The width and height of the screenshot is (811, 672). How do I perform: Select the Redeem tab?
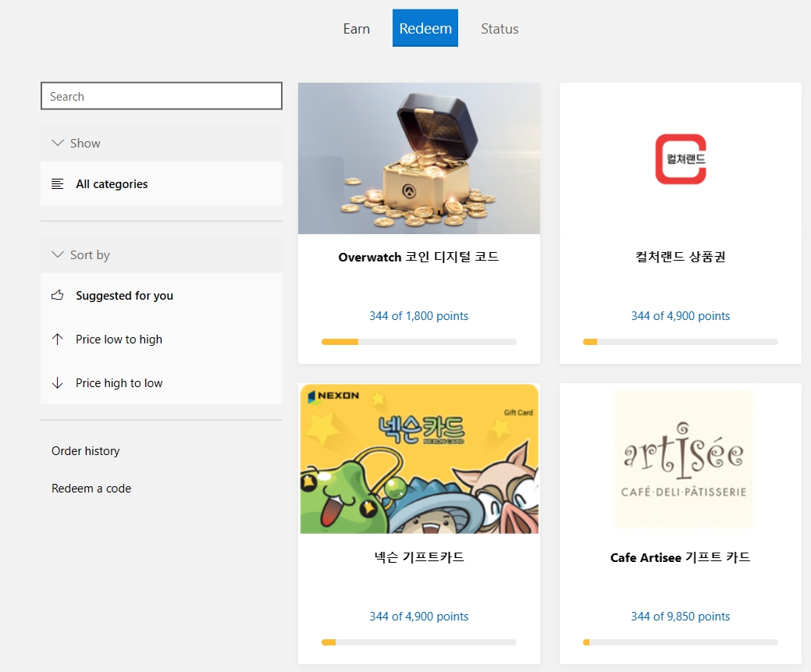tap(425, 28)
